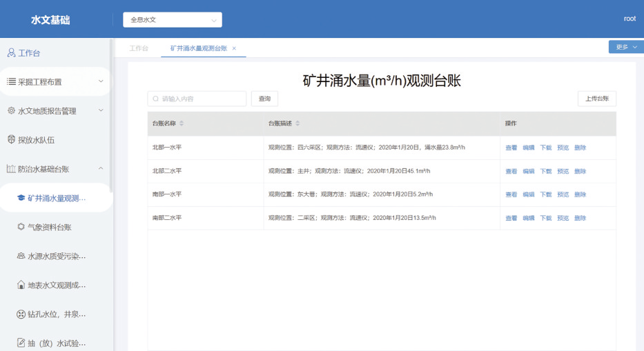Expand the 采掘工程布置 menu chevron
The width and height of the screenshot is (644, 351).
point(101,81)
